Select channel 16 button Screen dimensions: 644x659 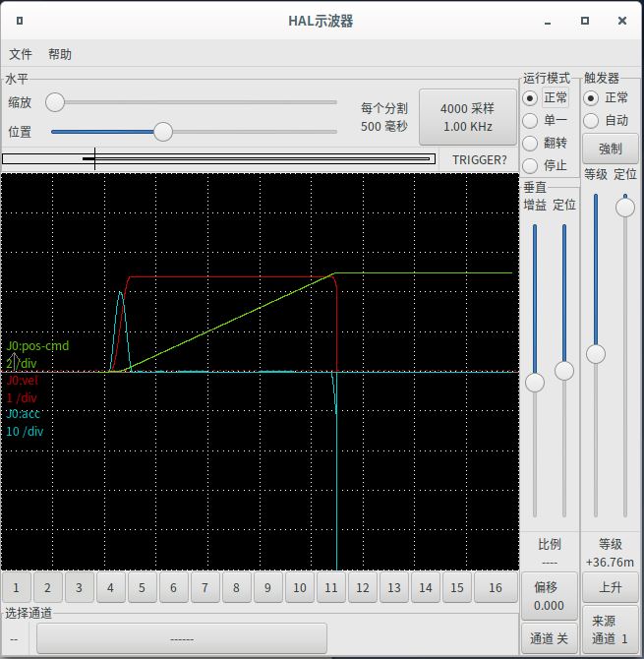pos(496,587)
